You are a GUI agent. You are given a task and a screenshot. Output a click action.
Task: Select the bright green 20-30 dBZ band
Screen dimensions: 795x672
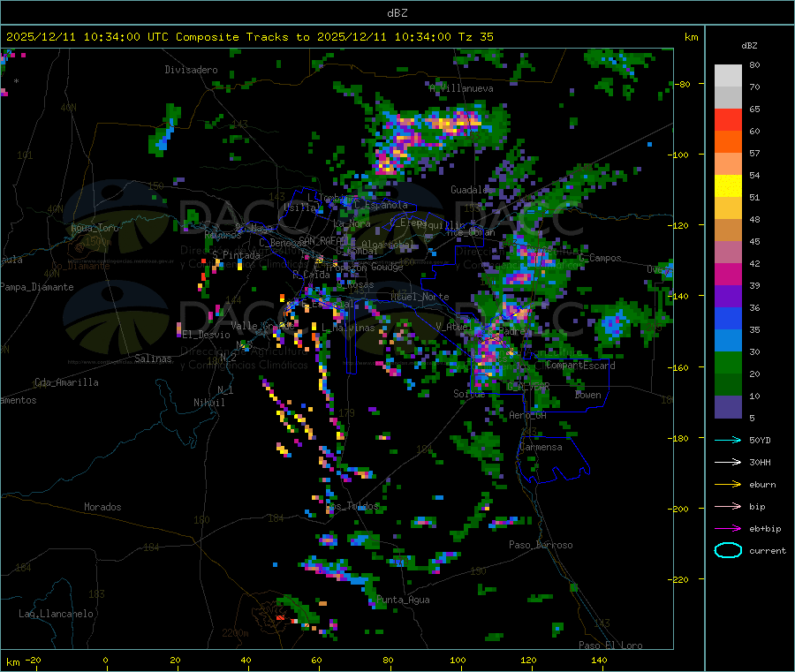coord(728,362)
